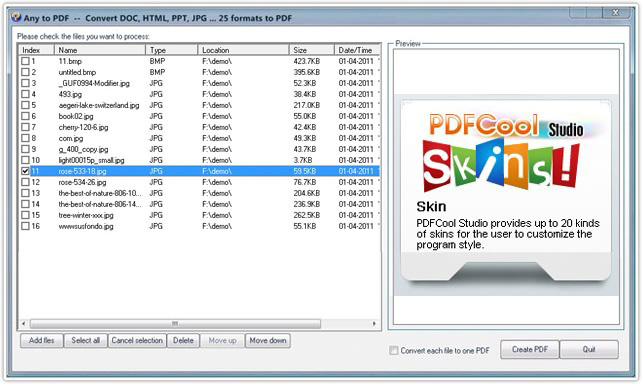Screen dimensions: 642x384
Task: Tick the checkbox for wwwsusfondo.jpg
Action: coord(25,226)
